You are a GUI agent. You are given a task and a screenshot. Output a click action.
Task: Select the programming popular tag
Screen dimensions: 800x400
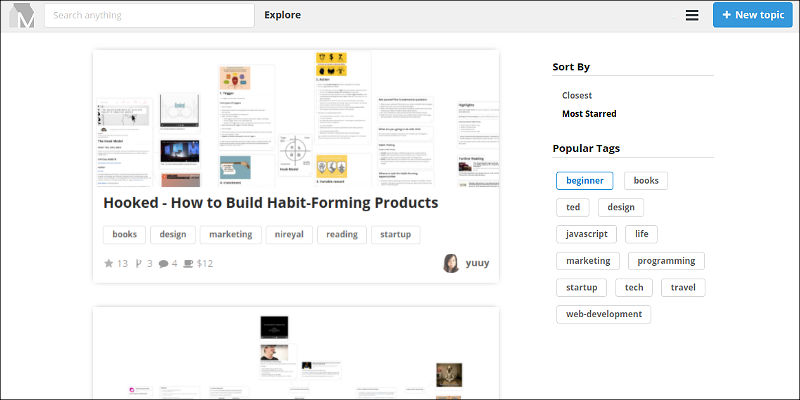[x=666, y=261]
